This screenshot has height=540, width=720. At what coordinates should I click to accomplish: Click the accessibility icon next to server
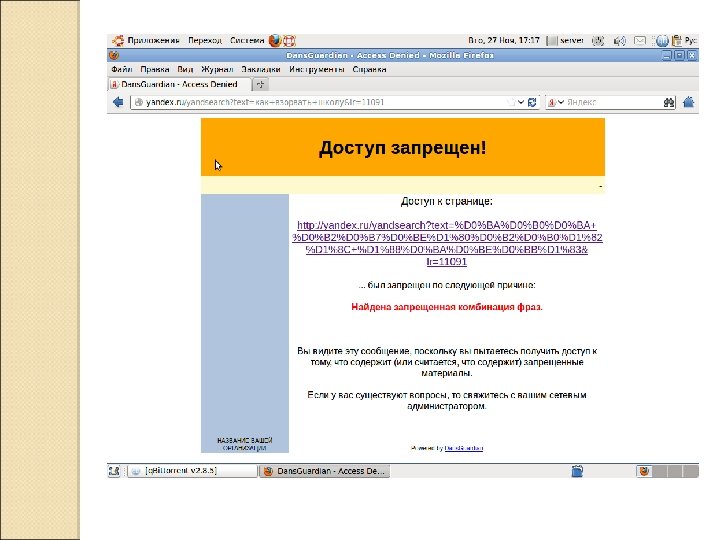pyautogui.click(x=597, y=41)
